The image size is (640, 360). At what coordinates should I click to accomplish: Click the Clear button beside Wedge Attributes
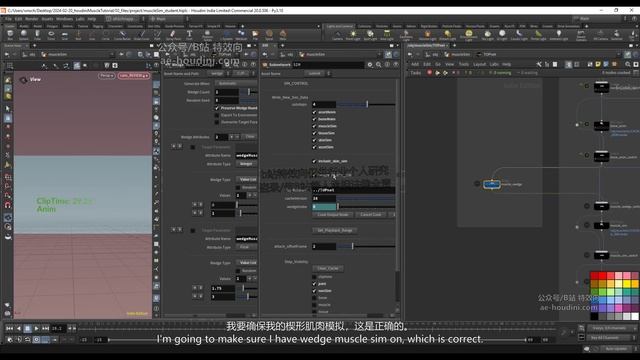pyautogui.click(x=249, y=136)
